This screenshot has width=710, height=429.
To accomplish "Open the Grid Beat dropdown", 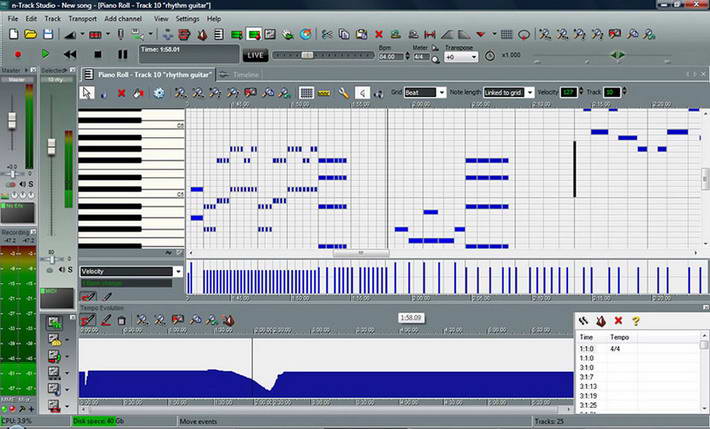I will click(426, 93).
